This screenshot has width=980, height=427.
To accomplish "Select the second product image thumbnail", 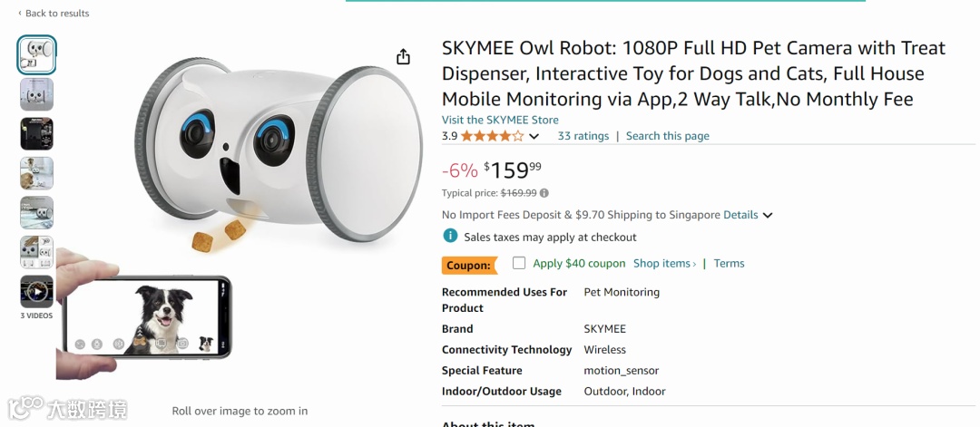I will pos(37,94).
